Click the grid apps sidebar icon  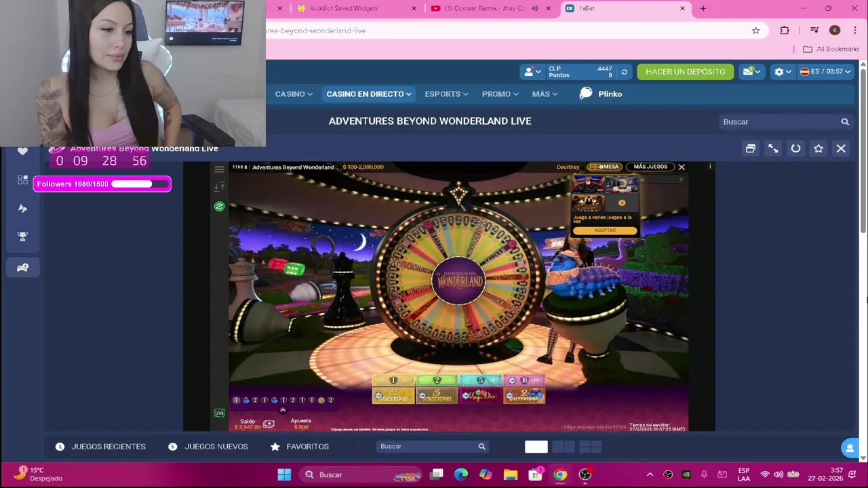(22, 180)
